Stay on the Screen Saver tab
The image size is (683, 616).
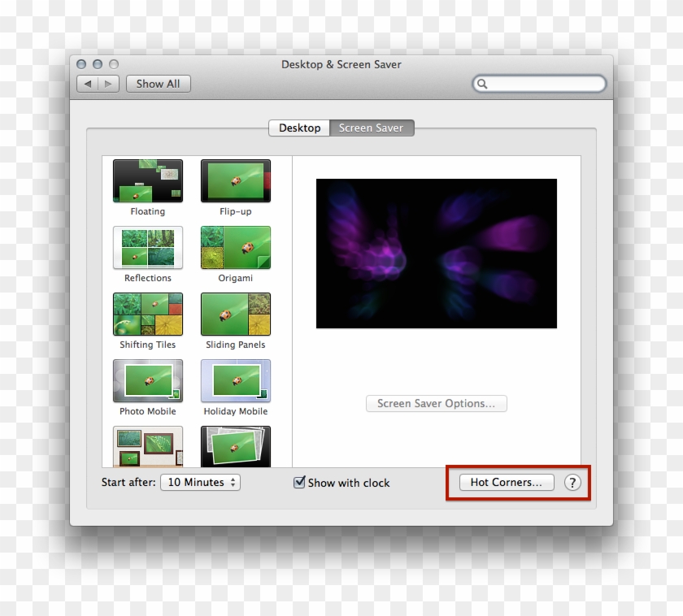click(x=371, y=128)
